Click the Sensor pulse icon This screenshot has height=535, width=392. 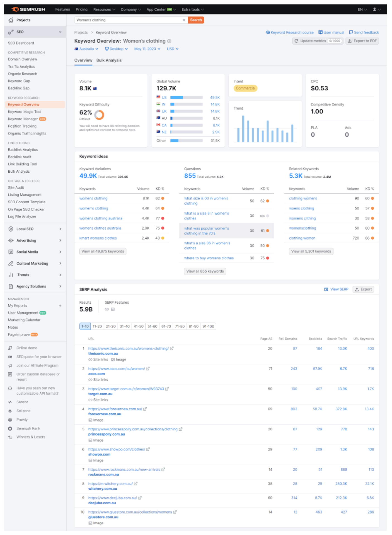pos(10,402)
